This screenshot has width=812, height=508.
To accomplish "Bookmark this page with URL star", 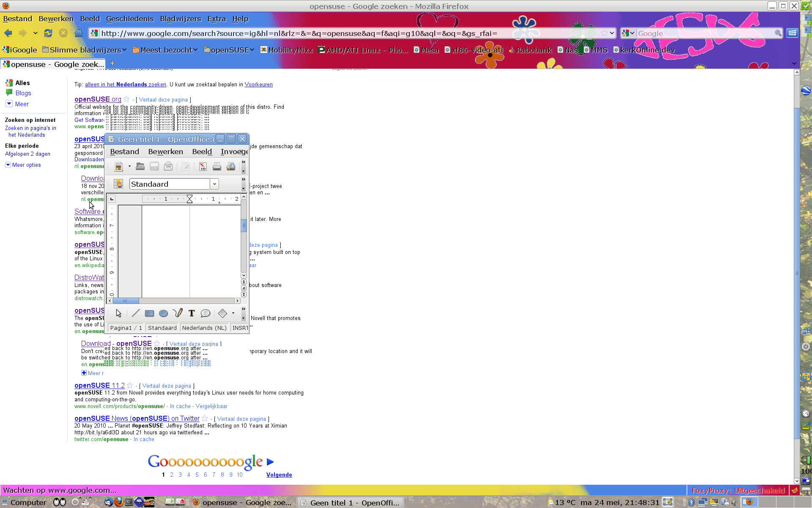I will [604, 33].
